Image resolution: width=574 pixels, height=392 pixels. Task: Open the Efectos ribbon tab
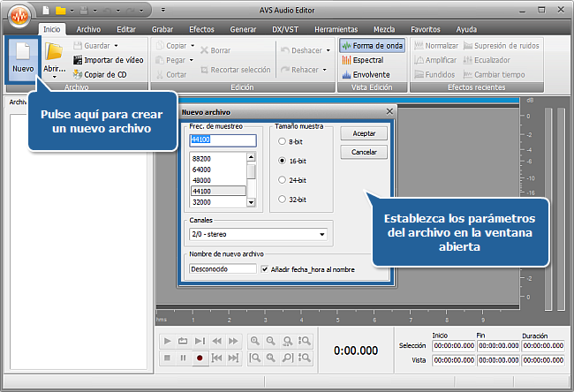(x=200, y=29)
